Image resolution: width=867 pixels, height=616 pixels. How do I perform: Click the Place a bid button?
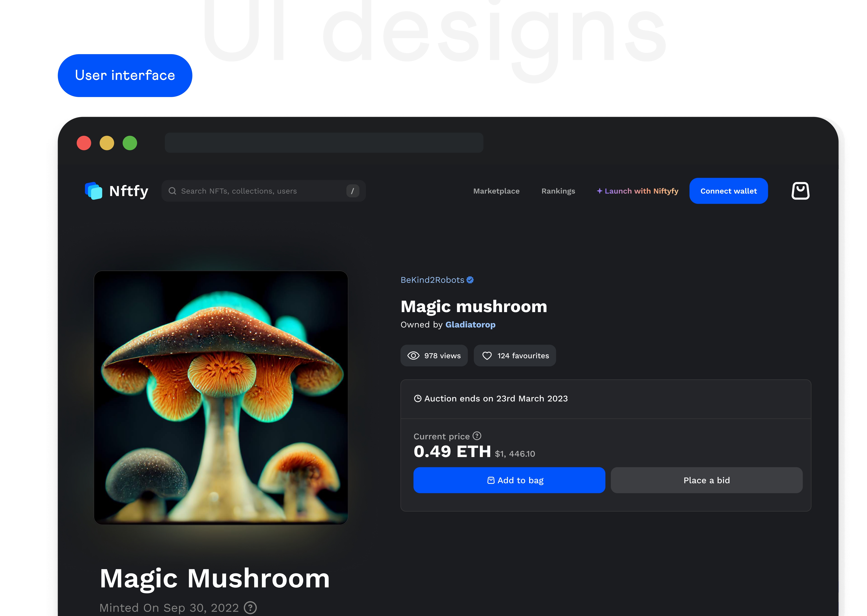[706, 480]
